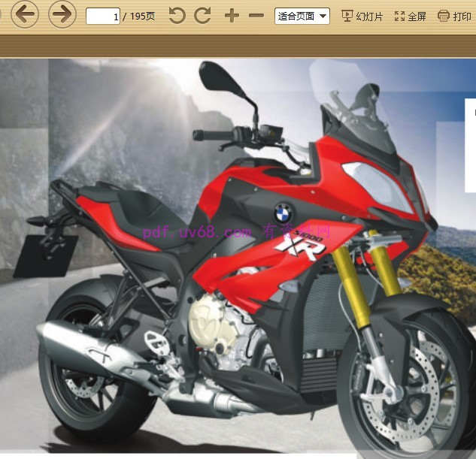
Task: Click the 幻灯片 slideshow label
Action: [x=369, y=17]
